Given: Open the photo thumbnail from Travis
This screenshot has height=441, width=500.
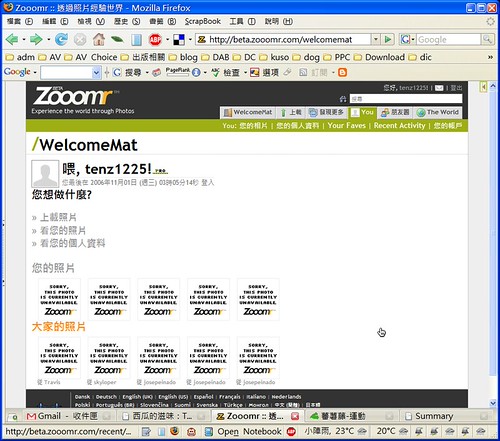Looking at the screenshot, I should pyautogui.click(x=59, y=357).
